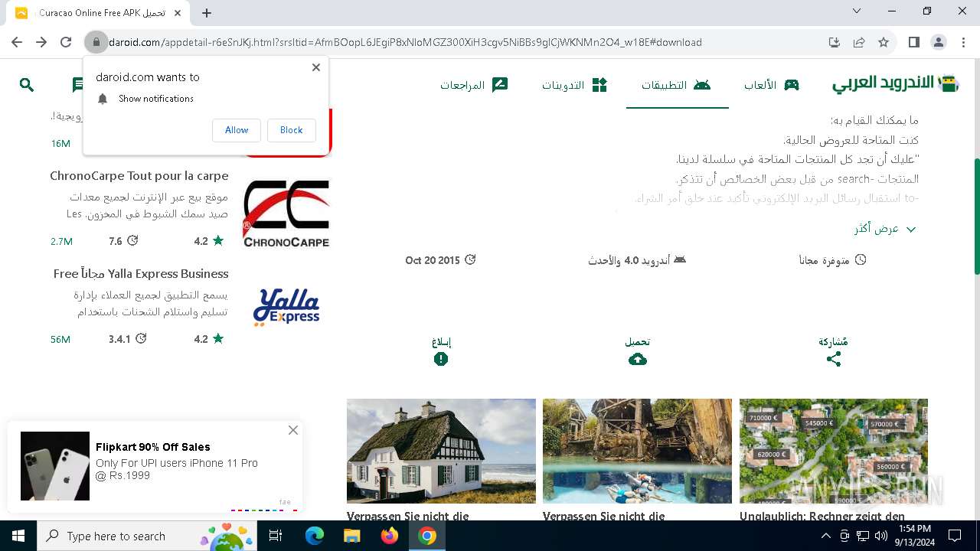Open Task View from taskbar
The image size is (980, 551).
tap(276, 536)
